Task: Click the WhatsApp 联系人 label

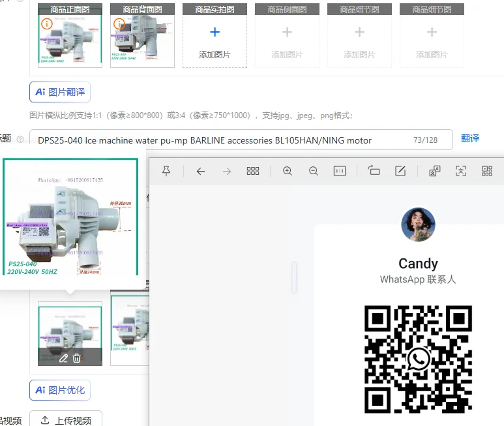Action: (418, 279)
